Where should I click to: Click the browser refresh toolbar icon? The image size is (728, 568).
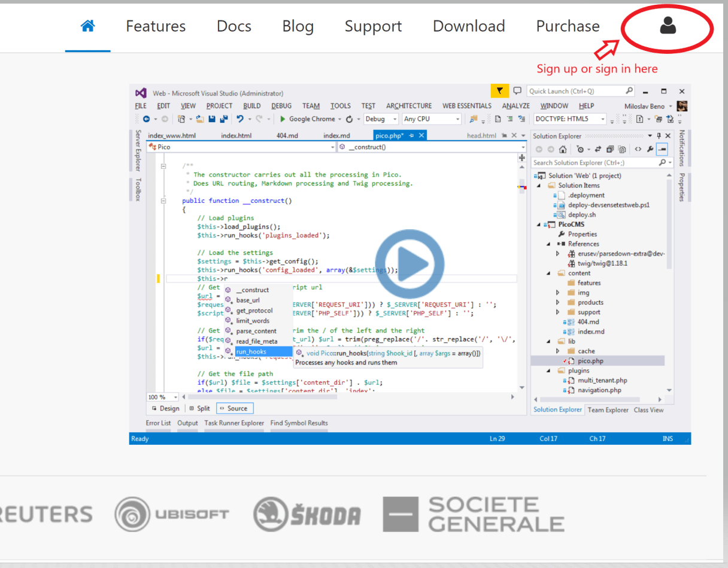pyautogui.click(x=349, y=119)
